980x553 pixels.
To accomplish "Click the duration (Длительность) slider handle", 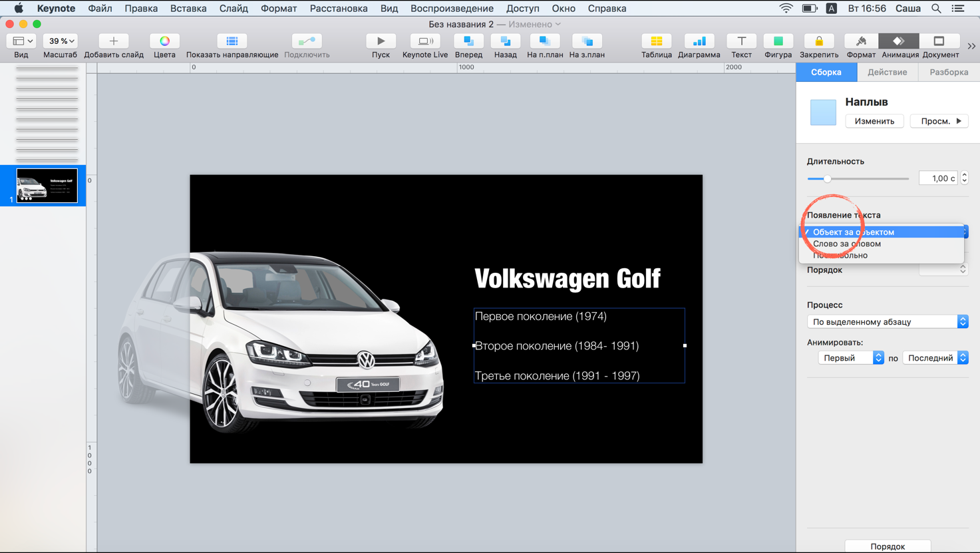I will coord(827,178).
